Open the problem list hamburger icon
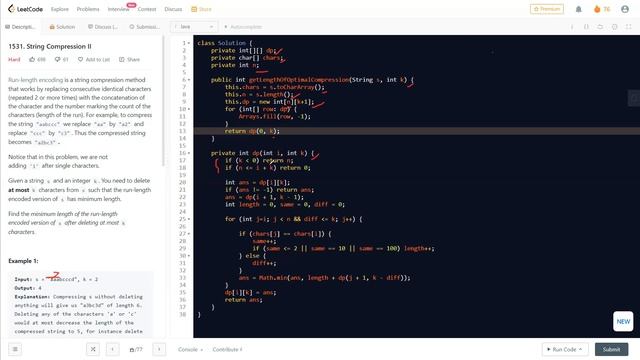This screenshot has width=640, height=360. pyautogui.click(x=15, y=349)
